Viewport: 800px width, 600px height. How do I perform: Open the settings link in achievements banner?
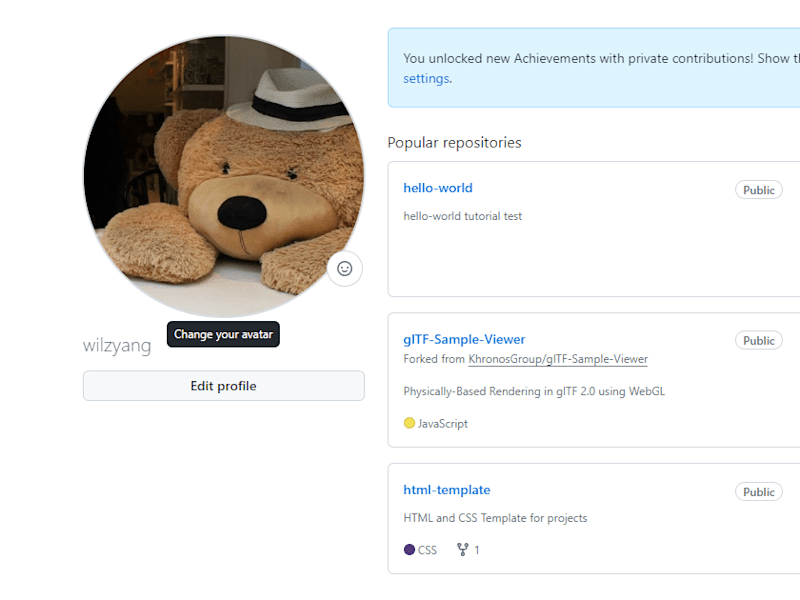(x=427, y=79)
